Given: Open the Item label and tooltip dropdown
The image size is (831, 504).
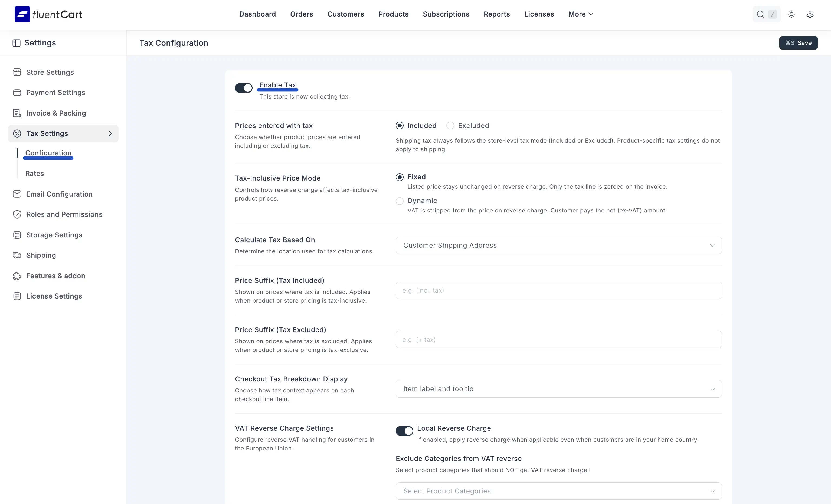Looking at the screenshot, I should [558, 389].
